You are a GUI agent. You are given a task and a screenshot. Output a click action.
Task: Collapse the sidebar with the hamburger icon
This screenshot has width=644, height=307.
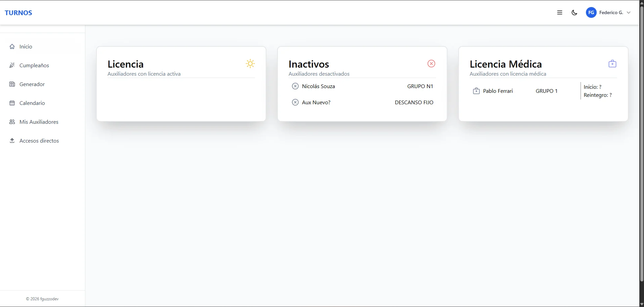[x=560, y=12]
